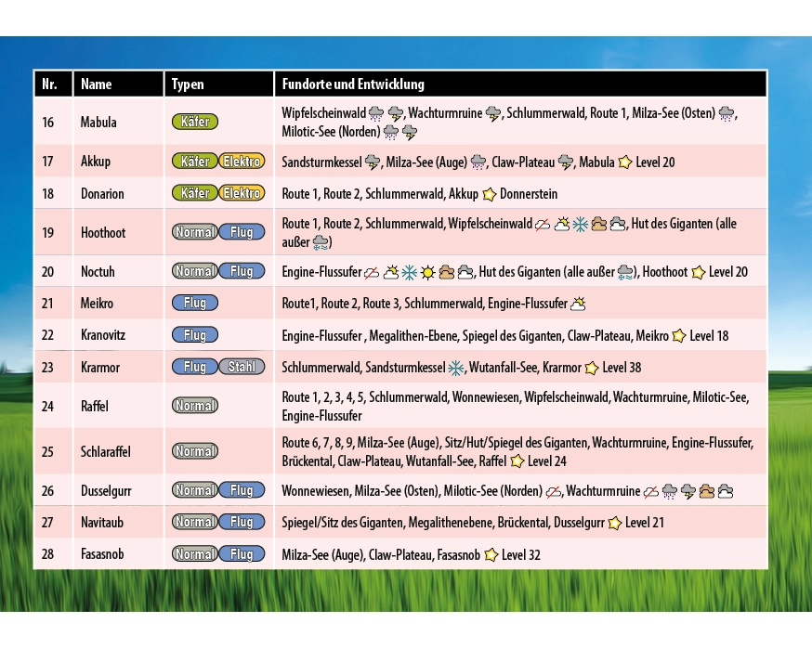Click the thunderstorm icon after Sandsturmkessel
812x649 pixels.
373,162
